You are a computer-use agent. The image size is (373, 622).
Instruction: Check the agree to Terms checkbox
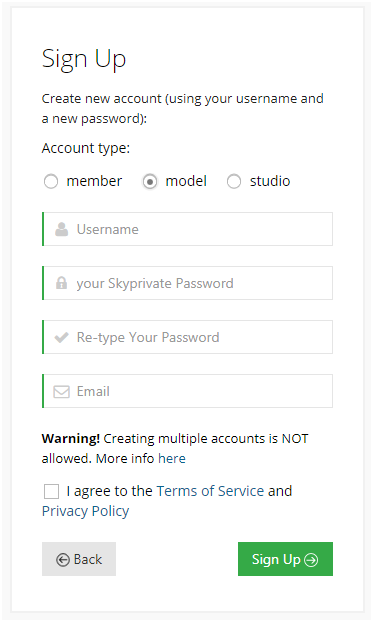(51, 491)
